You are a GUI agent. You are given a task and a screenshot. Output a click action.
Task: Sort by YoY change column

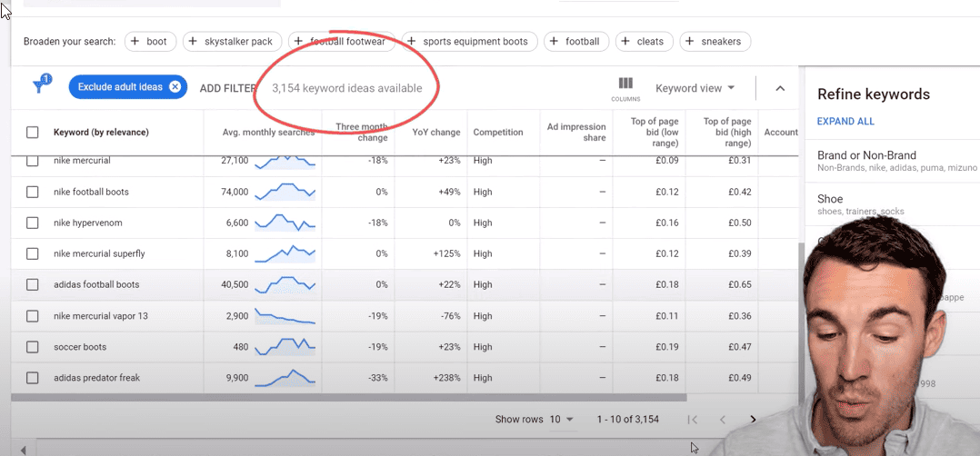[436, 133]
